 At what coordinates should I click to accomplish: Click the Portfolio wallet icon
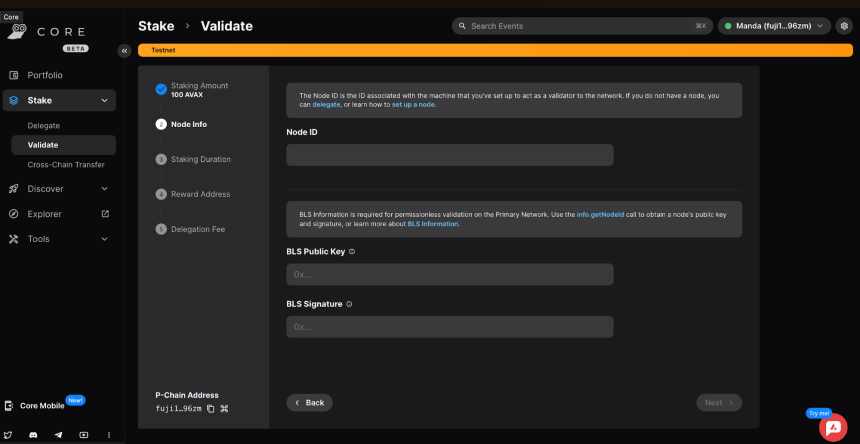14,75
